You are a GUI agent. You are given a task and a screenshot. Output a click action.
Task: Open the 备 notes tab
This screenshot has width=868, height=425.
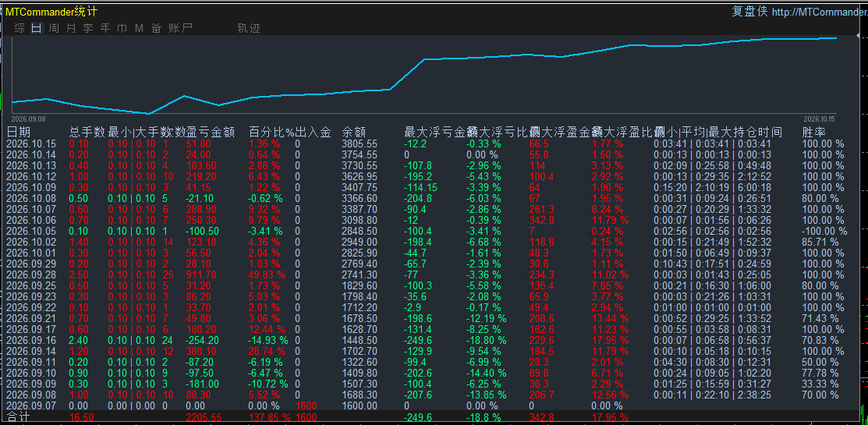coord(156,28)
